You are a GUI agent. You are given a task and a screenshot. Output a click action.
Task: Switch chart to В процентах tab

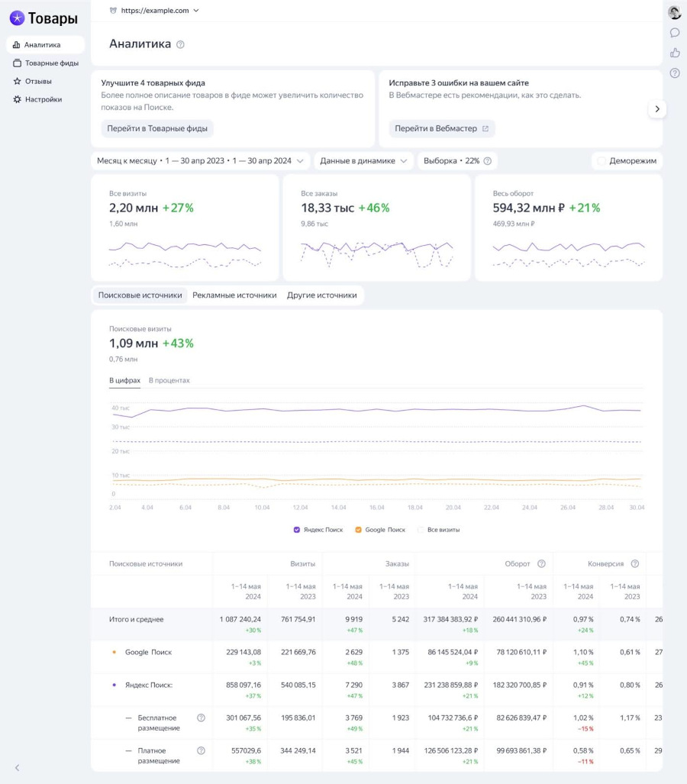169,380
